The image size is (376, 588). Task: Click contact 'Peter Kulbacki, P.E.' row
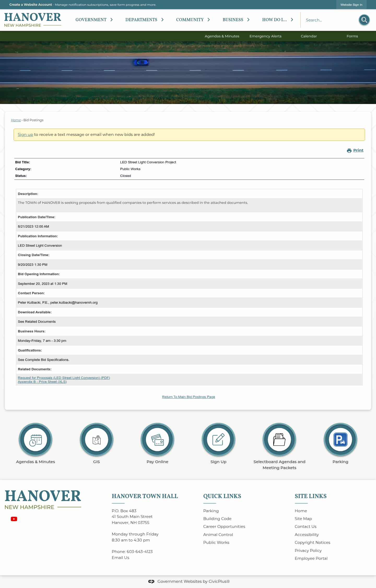click(x=189, y=303)
